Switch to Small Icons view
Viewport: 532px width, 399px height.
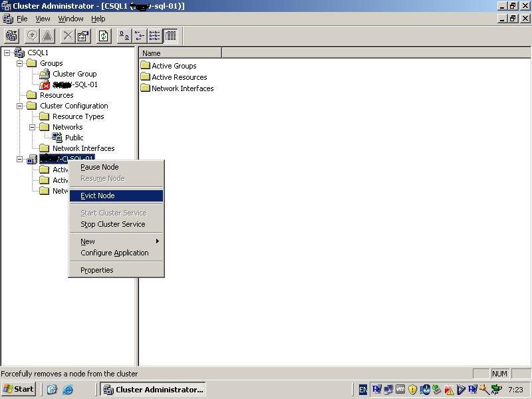point(140,36)
